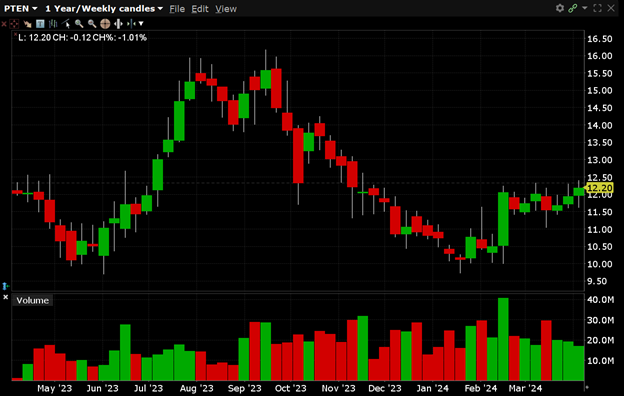Click the tallest green volume bar
624x396 pixels.
[x=503, y=339]
